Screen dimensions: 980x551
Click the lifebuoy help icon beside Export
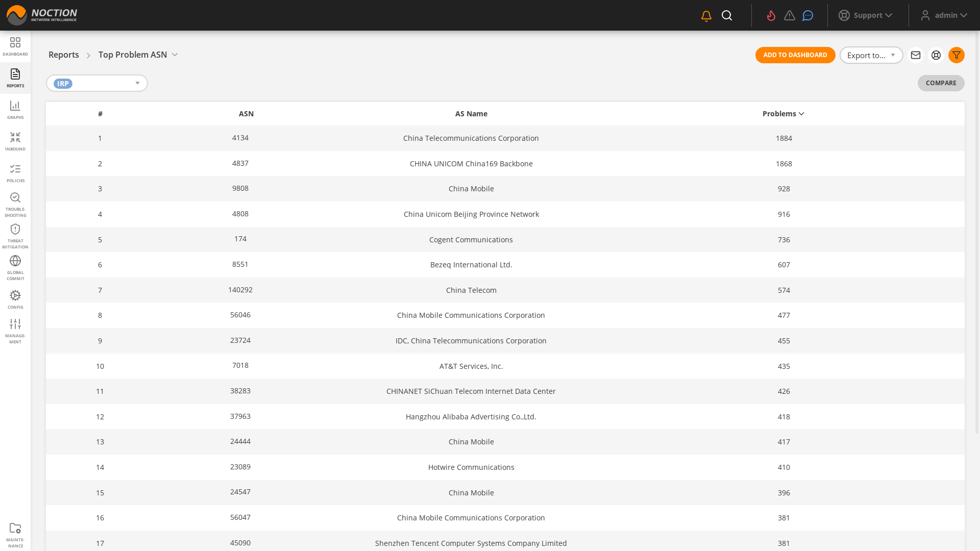936,55
